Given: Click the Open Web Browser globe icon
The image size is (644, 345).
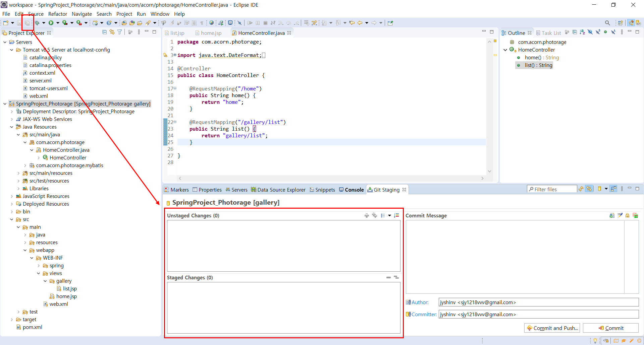Looking at the screenshot, I should click(x=211, y=23).
